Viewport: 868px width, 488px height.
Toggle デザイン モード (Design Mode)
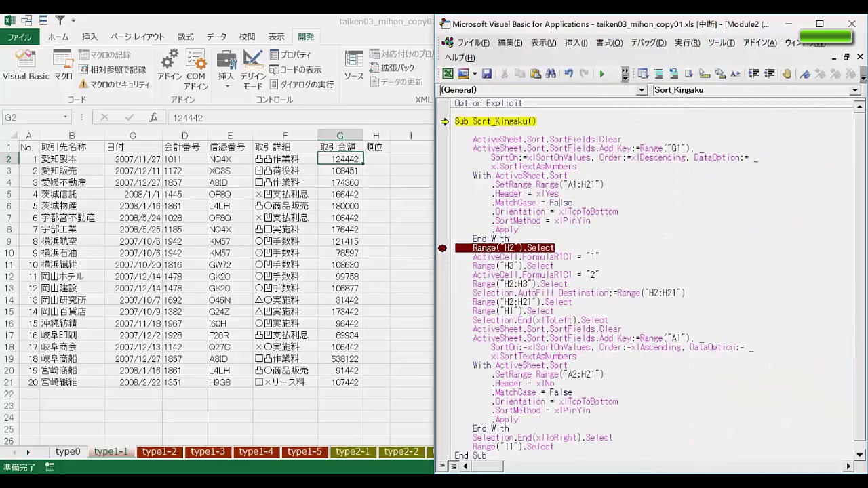(x=253, y=69)
